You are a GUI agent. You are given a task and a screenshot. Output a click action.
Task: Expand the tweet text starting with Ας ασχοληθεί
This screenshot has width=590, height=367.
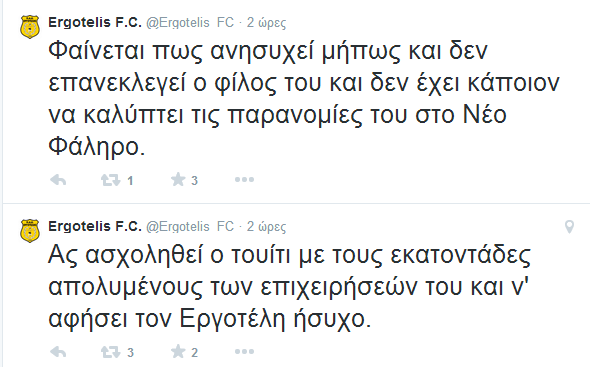point(290,287)
